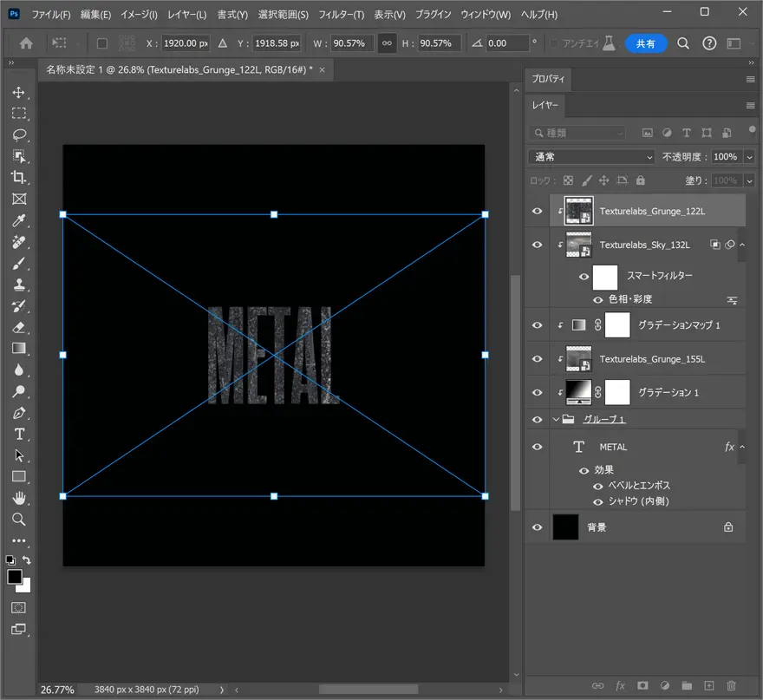
Task: Select the Object Selection tool
Action: (x=19, y=156)
